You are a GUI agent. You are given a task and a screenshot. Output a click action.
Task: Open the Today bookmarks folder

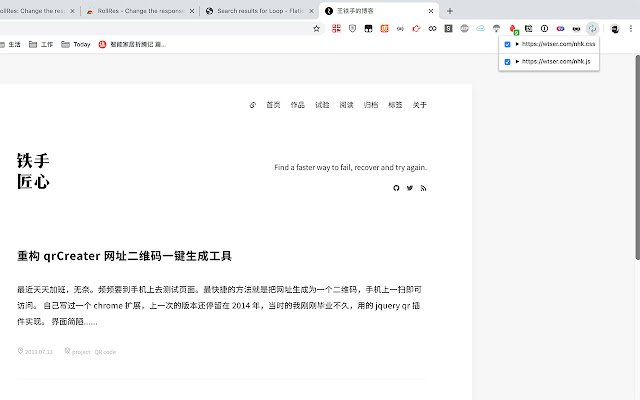coord(76,44)
